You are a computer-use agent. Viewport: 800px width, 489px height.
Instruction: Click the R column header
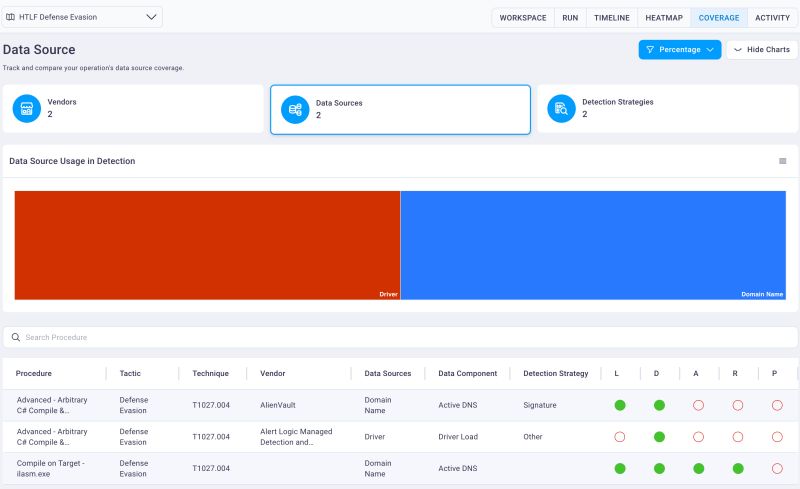click(x=735, y=374)
